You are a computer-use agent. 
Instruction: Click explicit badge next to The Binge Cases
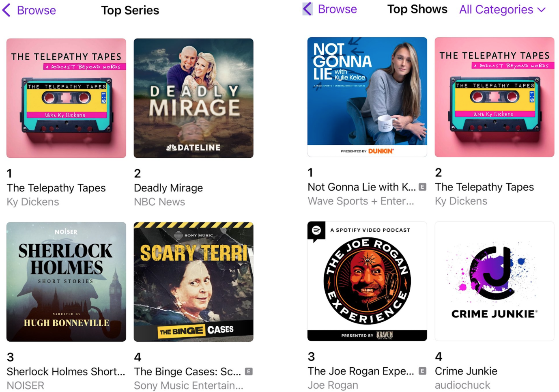pos(249,371)
